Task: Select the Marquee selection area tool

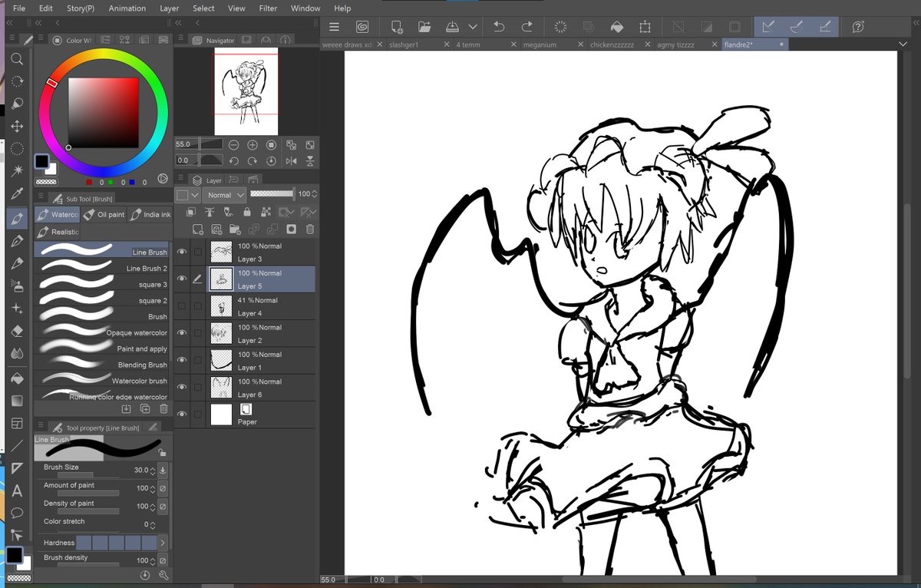Action: pyautogui.click(x=17, y=148)
